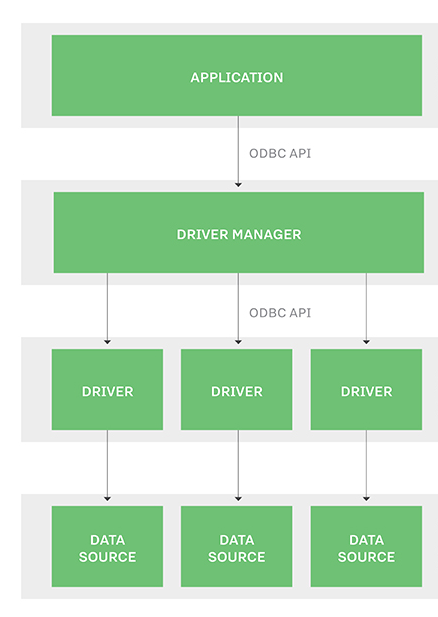The image size is (438, 617).
Task: Click the APPLICATION box
Action: 237,76
